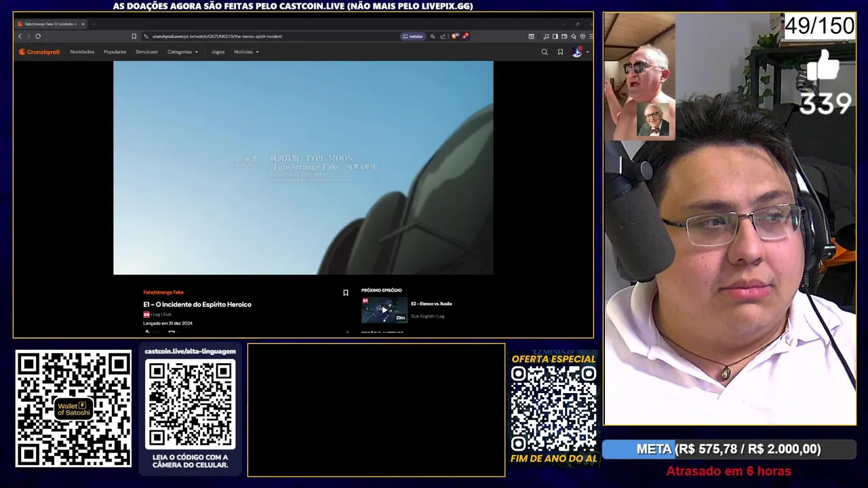Open the E2 – Elenco vs. Ilusão title link
This screenshot has height=488, width=868.
pos(431,304)
